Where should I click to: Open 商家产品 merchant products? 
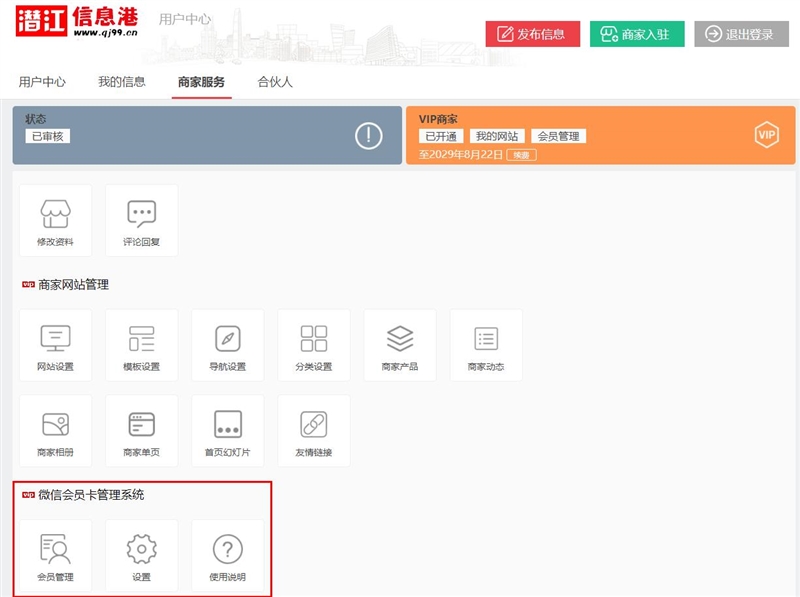pyautogui.click(x=400, y=345)
